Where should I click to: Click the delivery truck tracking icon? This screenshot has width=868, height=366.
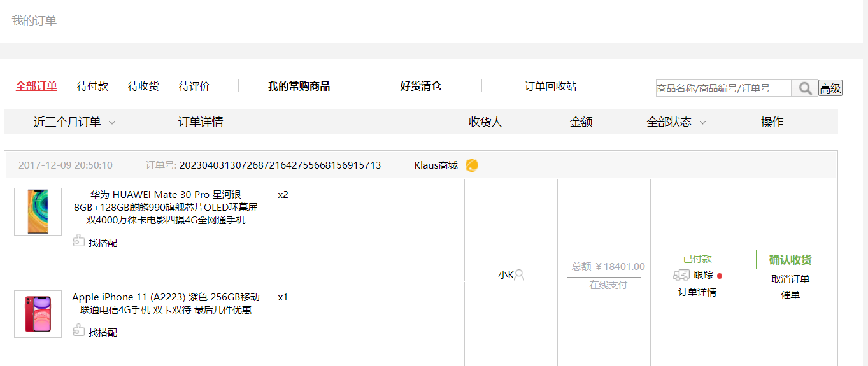pyautogui.click(x=681, y=275)
